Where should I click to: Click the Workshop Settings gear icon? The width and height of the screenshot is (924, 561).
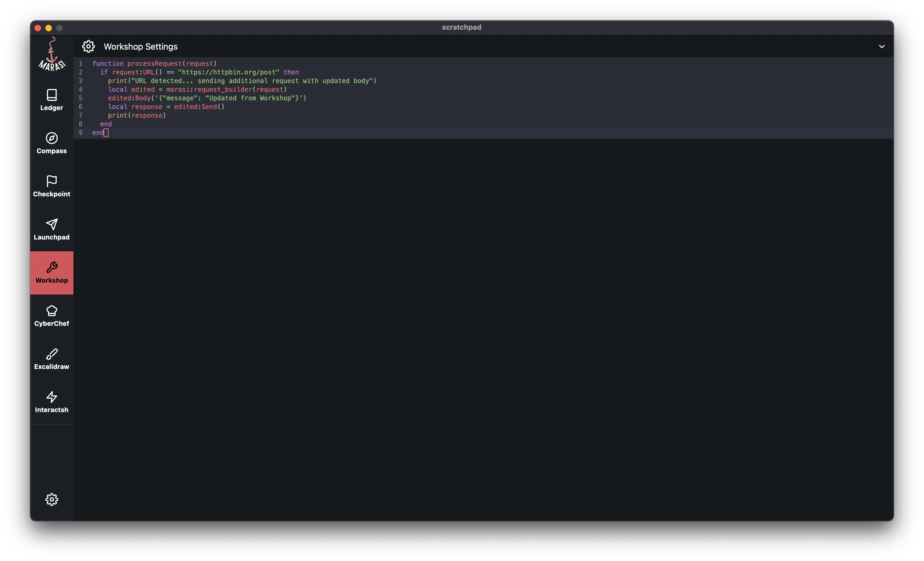tap(89, 46)
